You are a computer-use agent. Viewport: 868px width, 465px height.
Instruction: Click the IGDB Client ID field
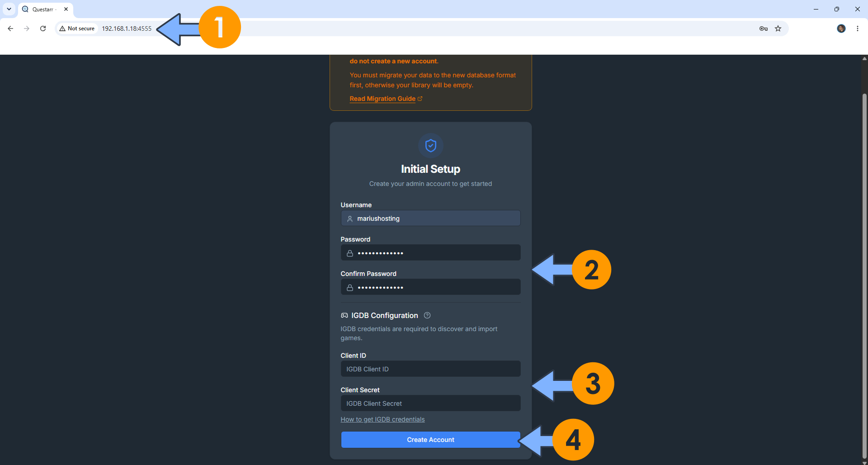[x=430, y=369]
